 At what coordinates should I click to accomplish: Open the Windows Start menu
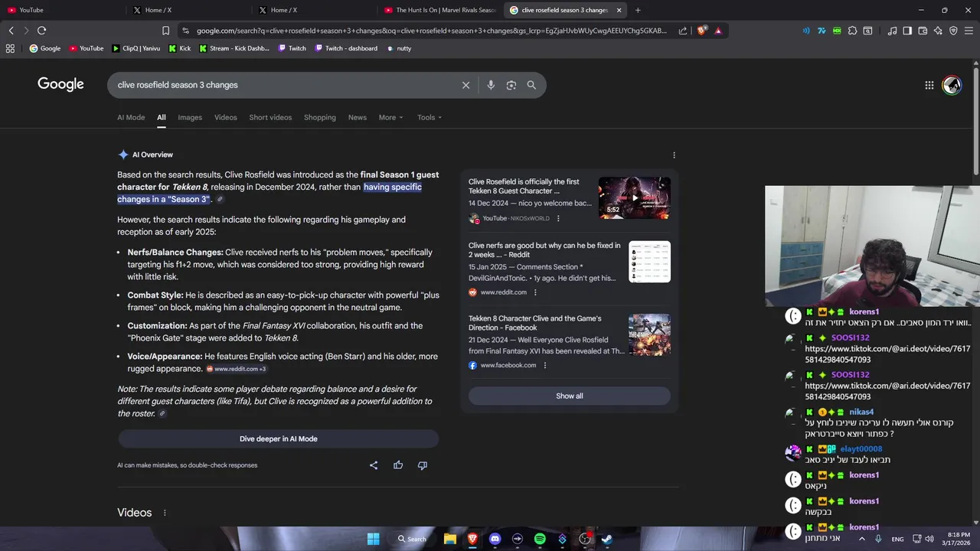pos(373,539)
